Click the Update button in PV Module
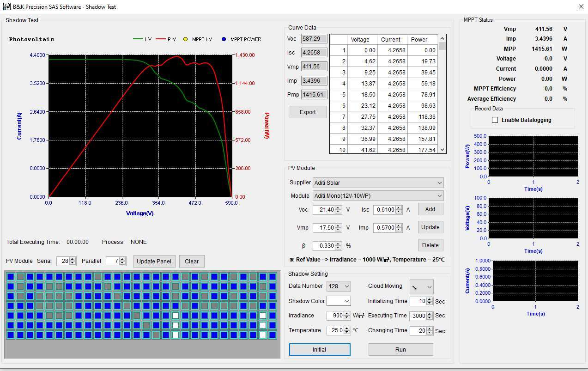Image resolution: width=588 pixels, height=371 pixels. coord(430,227)
